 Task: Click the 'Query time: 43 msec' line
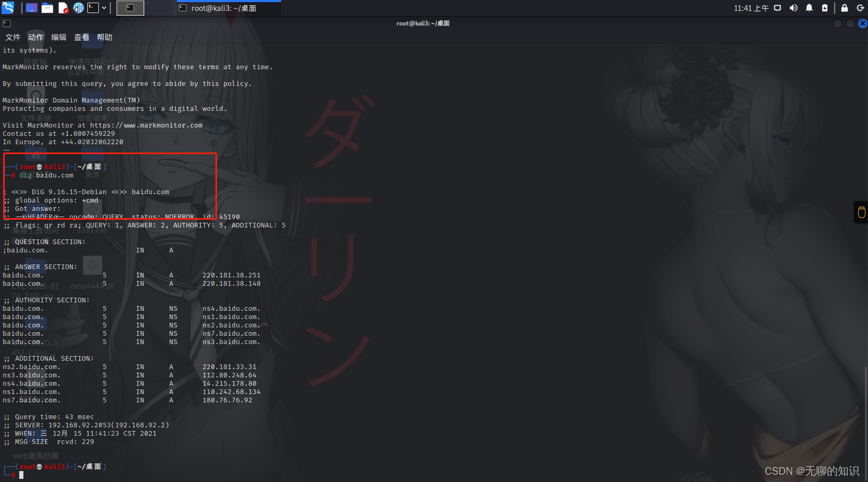pos(48,417)
